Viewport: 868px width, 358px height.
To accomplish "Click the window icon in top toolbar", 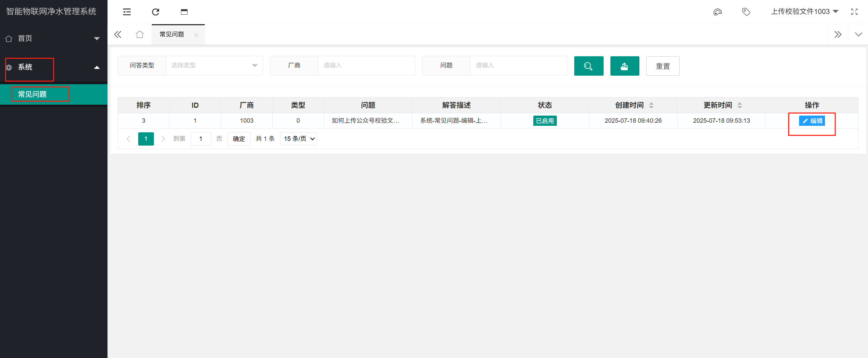I will coord(184,12).
